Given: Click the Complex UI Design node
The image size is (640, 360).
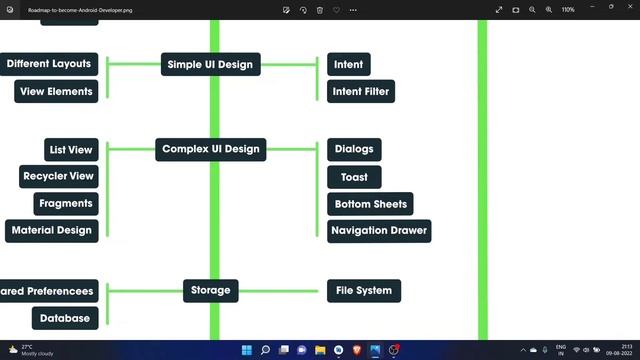Looking at the screenshot, I should click(211, 149).
